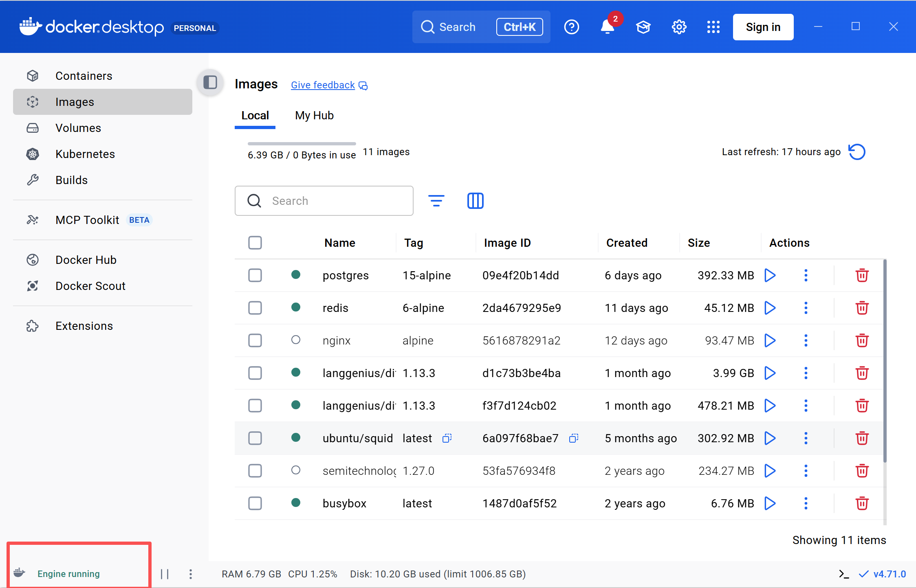Check the langgenius d1c73b3be4ba row checkbox

click(255, 373)
